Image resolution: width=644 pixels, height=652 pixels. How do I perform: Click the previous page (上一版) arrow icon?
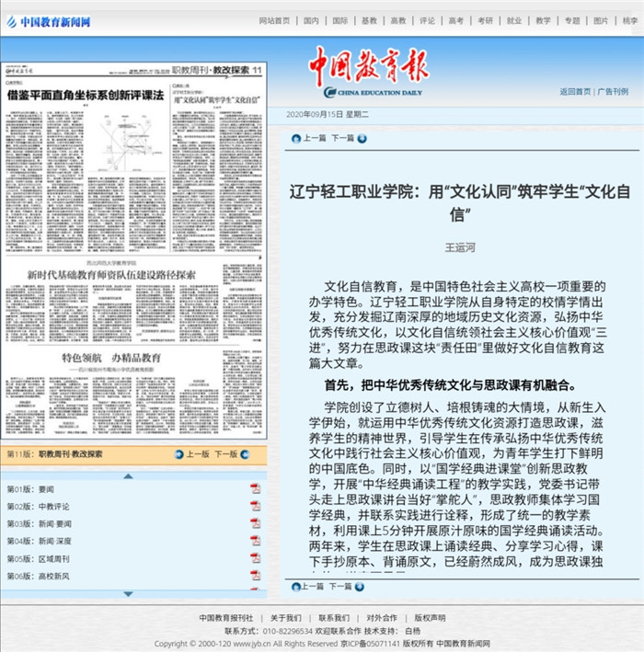[x=179, y=454]
